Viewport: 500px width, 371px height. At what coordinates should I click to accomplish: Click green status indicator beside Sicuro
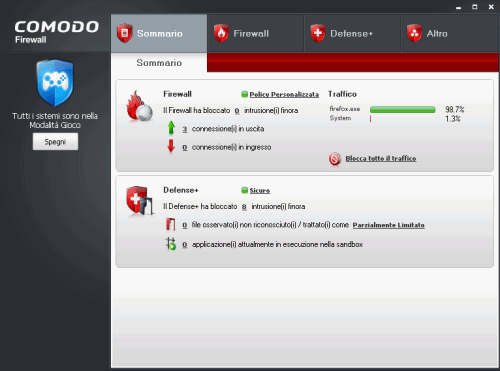244,190
